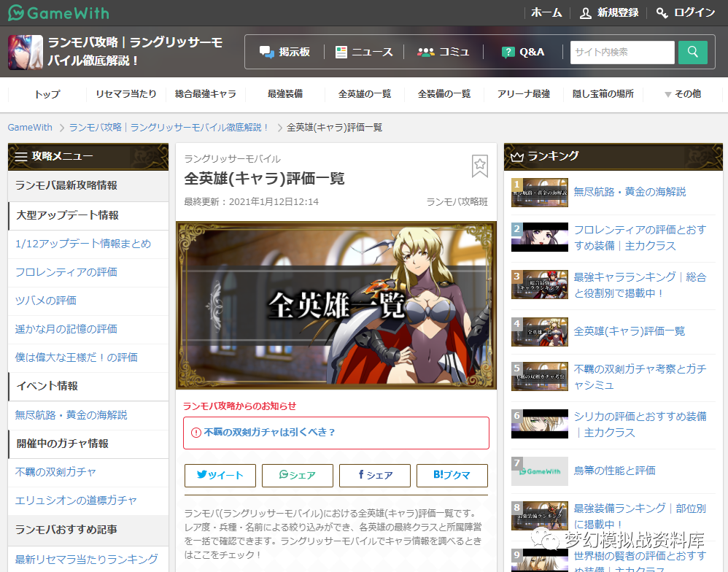
Task: Open 不羈の双剣ガチャは引くべき？ notice link
Action: pyautogui.click(x=269, y=432)
